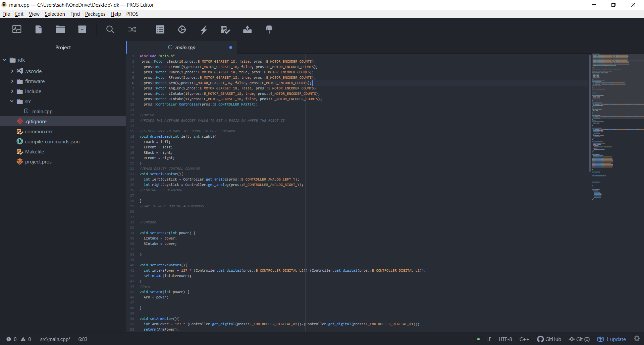Select the main.cpp editor tab
The width and height of the screenshot is (644, 345).
click(185, 48)
